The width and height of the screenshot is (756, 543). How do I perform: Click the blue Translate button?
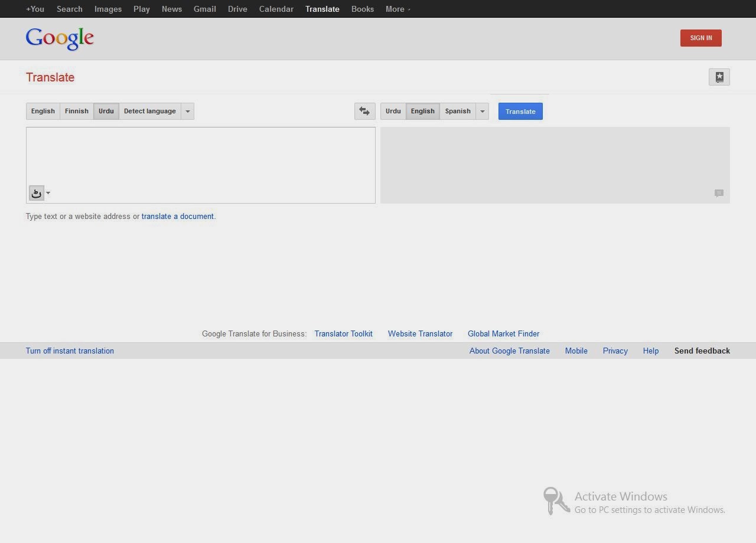click(520, 111)
